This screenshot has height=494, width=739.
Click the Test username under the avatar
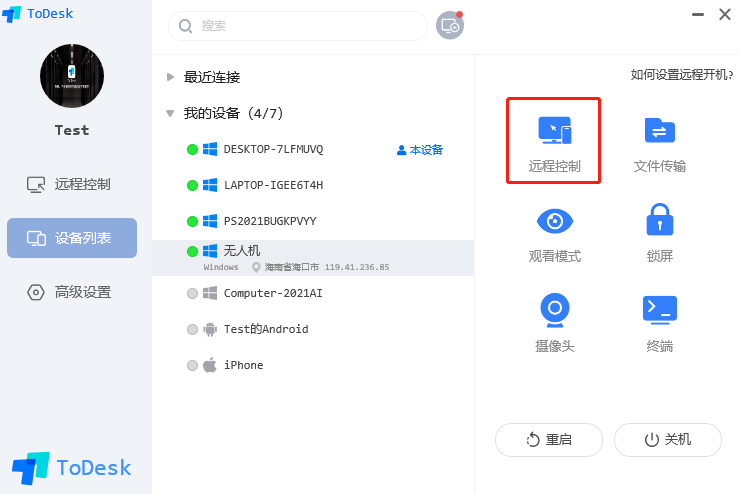[x=72, y=130]
